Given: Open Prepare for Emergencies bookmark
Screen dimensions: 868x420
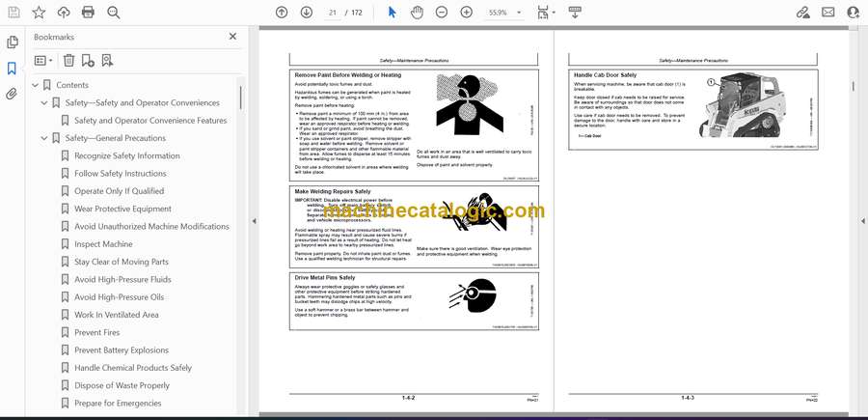Looking at the screenshot, I should (x=118, y=404).
